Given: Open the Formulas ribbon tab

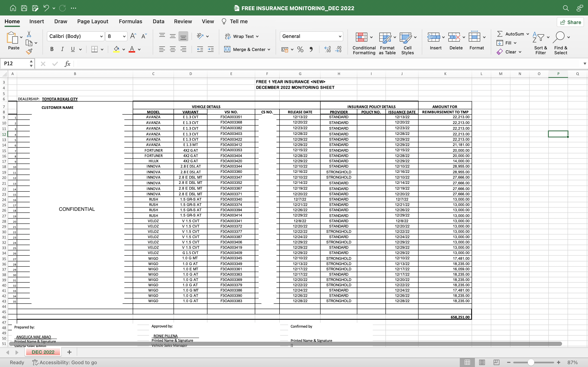Looking at the screenshot, I should 130,21.
